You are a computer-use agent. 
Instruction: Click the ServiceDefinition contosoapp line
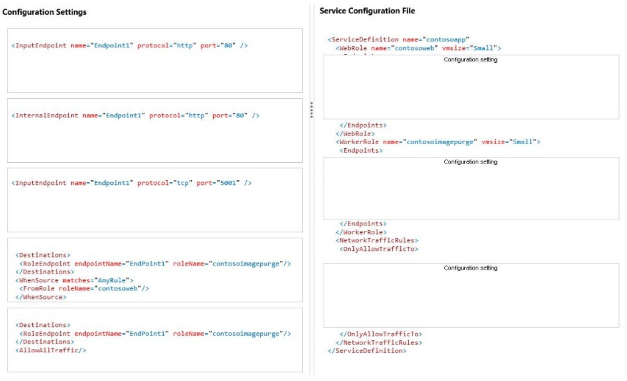[x=398, y=40]
